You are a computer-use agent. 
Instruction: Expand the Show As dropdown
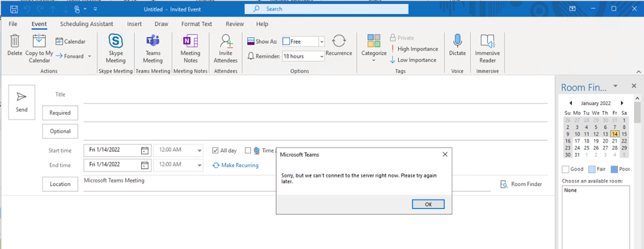[322, 41]
